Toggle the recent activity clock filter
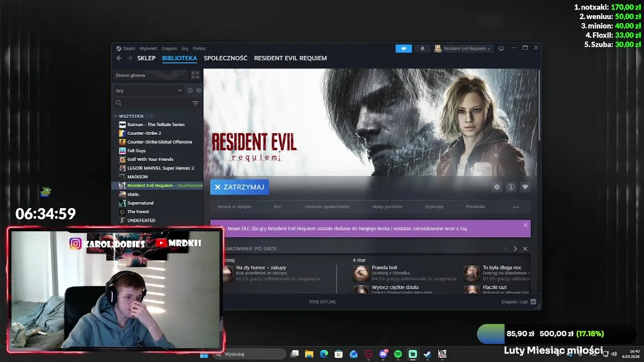644x362 pixels. click(x=190, y=90)
